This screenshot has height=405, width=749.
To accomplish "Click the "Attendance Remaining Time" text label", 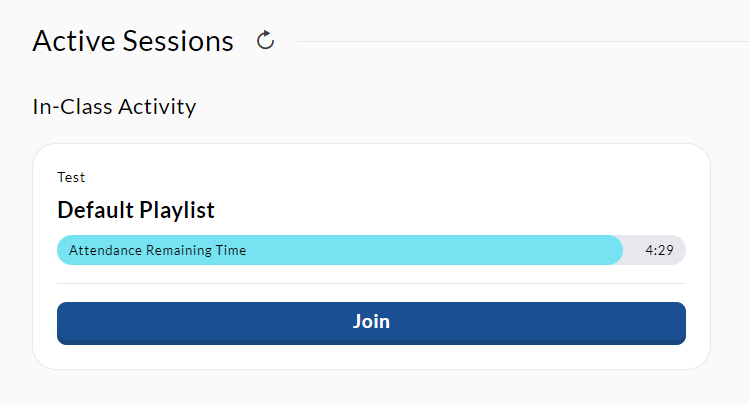I will pos(157,250).
